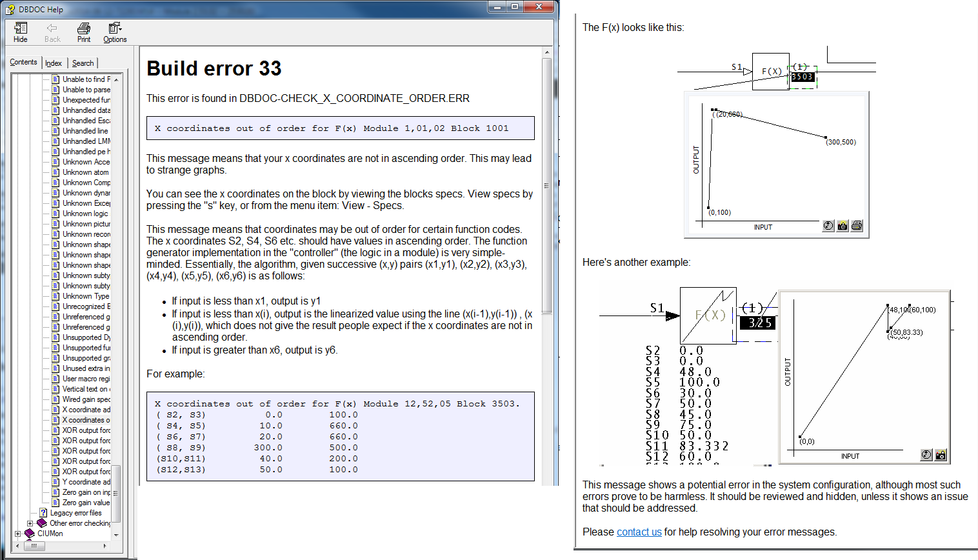Click the 'Build error 33' heading
The image size is (978, 560).
click(x=214, y=68)
